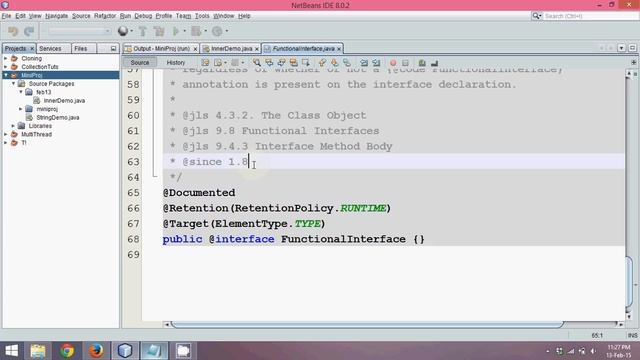The image size is (640, 360).
Task: Click the Find Previous Occurrence icon
Action: [269, 63]
